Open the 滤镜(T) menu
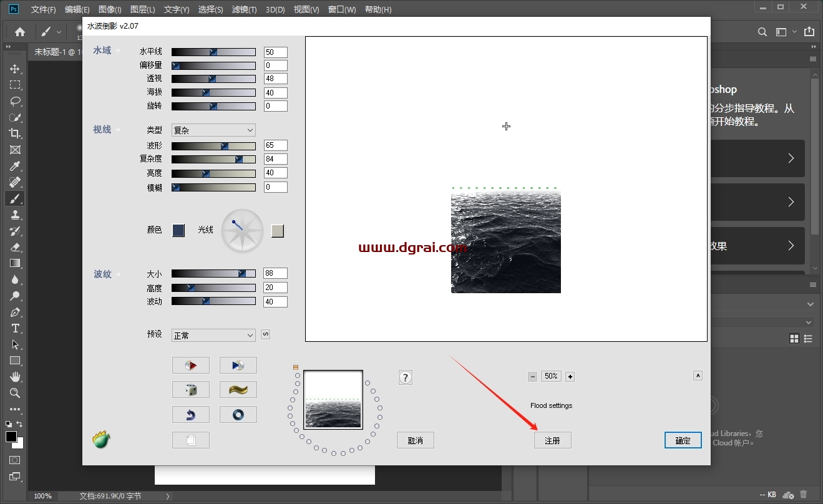Viewport: 823px width, 504px height. coord(244,9)
